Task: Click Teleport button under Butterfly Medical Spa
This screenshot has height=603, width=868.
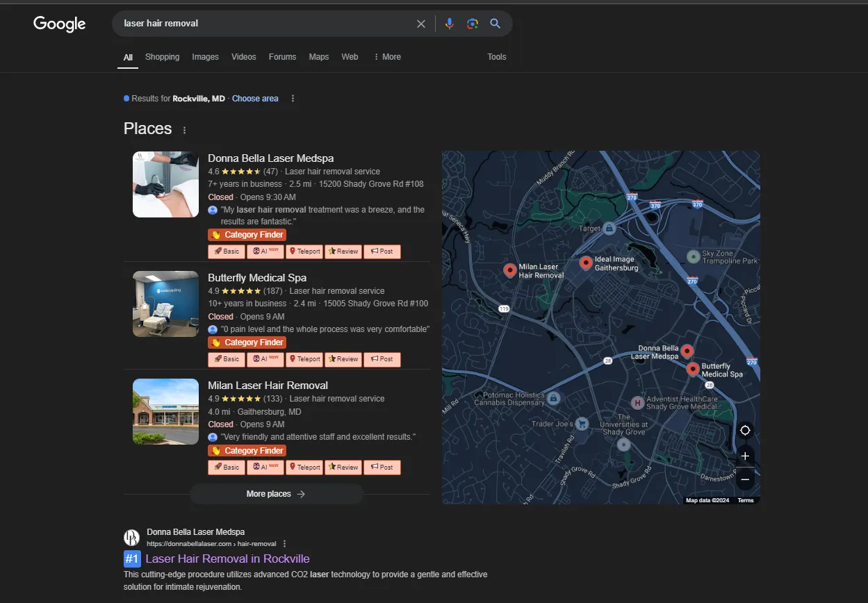Action: point(304,359)
